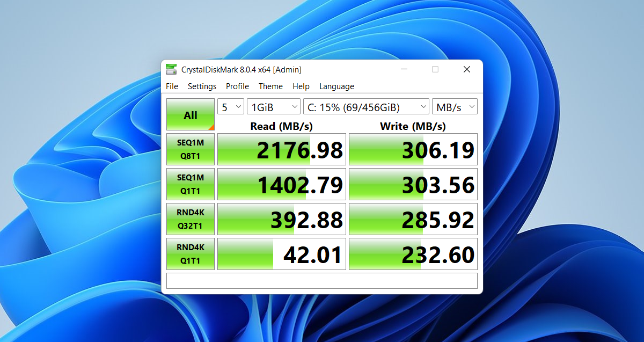Open the test count dropdown showing 5

pyautogui.click(x=231, y=107)
